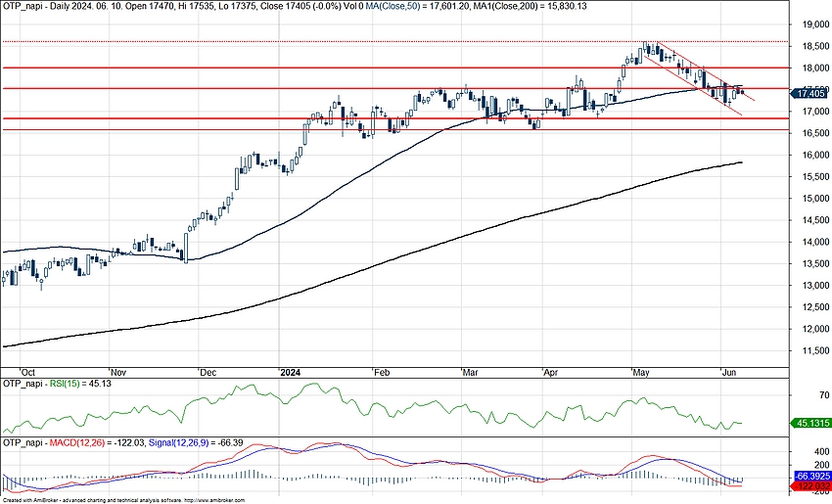The image size is (832, 504).
Task: Click the Apr label on time axis
Action: [x=551, y=373]
